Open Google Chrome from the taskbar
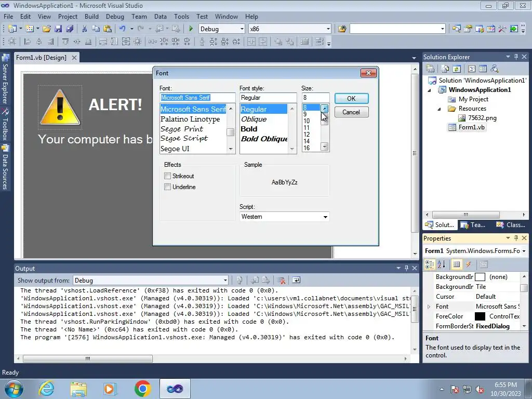This screenshot has width=532, height=399. point(142,389)
